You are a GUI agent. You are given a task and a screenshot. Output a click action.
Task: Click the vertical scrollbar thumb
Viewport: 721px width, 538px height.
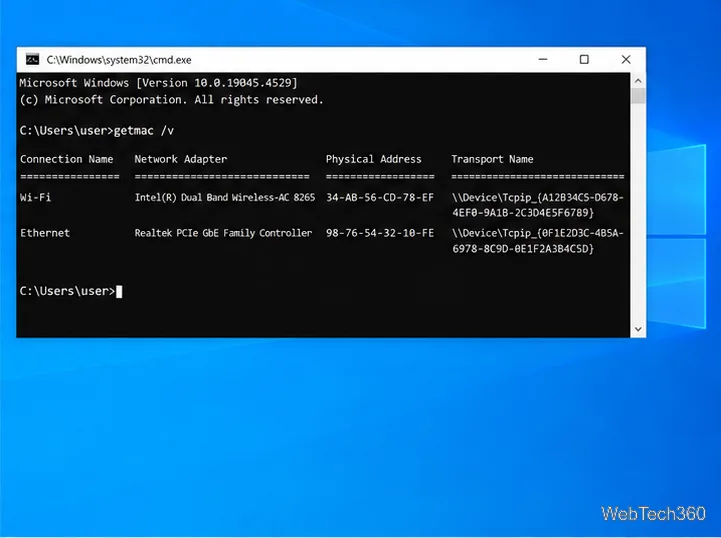coord(638,96)
